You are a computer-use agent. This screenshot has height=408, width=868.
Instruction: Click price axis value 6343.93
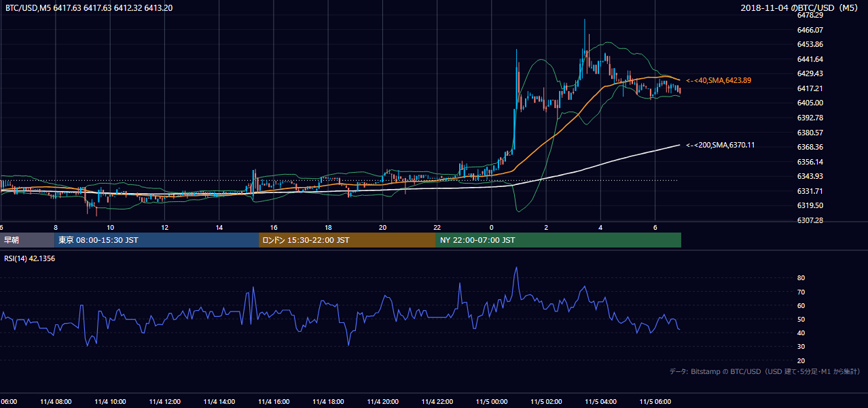pyautogui.click(x=810, y=177)
